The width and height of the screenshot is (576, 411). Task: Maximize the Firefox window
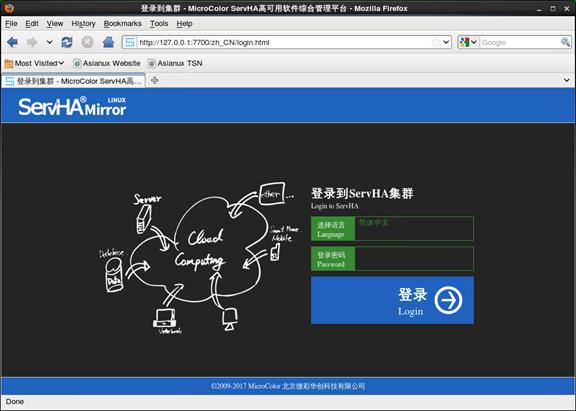[553, 8]
